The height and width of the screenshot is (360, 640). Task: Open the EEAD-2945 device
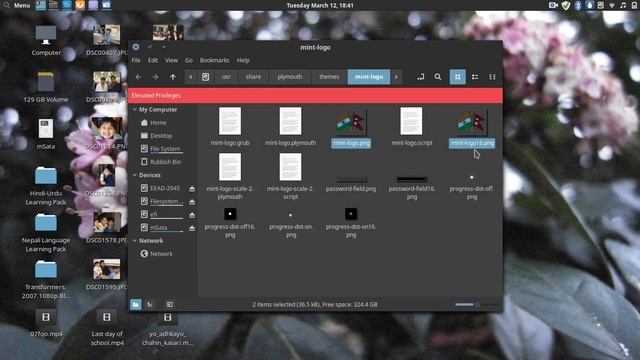point(164,188)
